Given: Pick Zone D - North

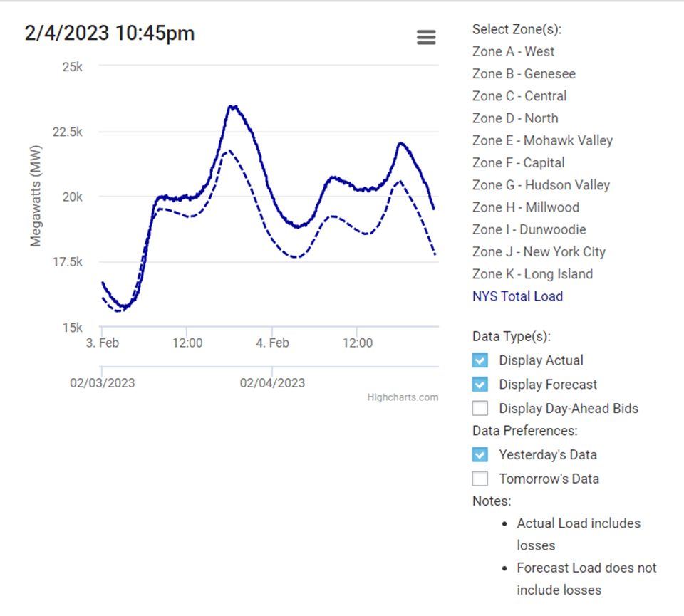Looking at the screenshot, I should (x=515, y=118).
